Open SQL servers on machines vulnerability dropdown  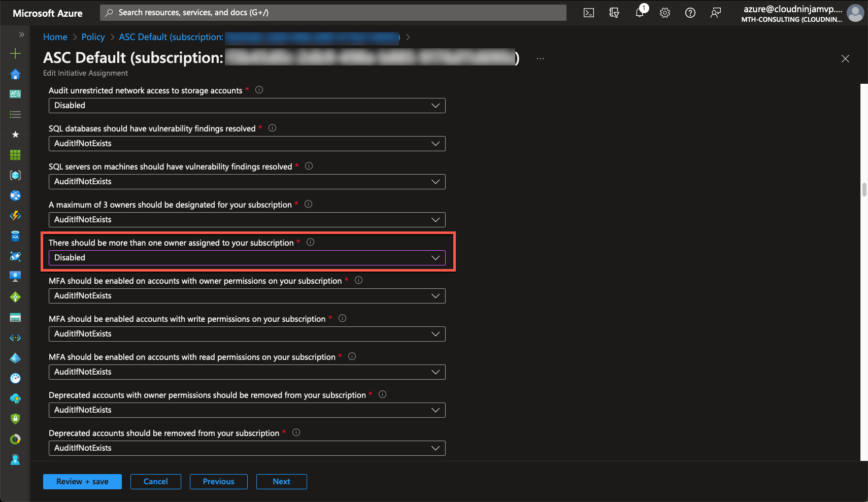pyautogui.click(x=247, y=182)
